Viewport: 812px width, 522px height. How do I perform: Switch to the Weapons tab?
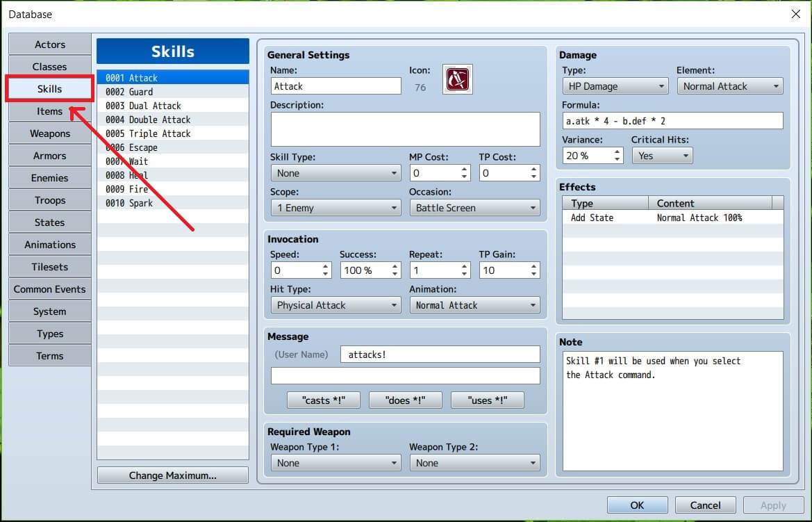pos(50,133)
